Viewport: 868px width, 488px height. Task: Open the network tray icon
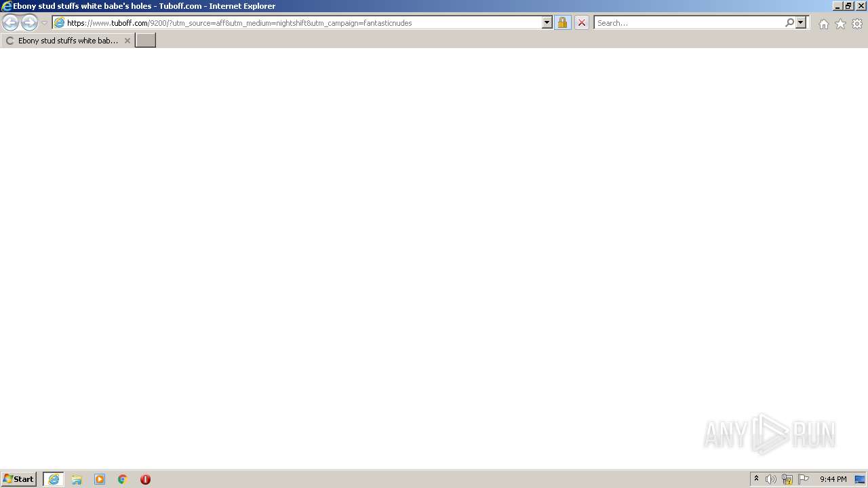click(x=787, y=479)
